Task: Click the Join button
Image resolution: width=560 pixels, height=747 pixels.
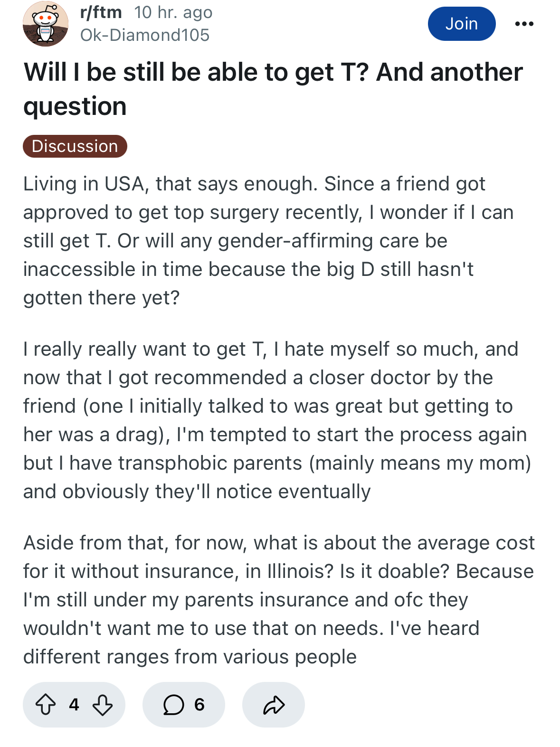Action: 462,24
